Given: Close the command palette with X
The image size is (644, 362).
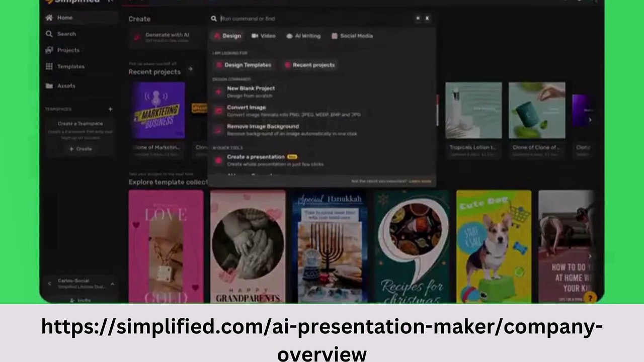Looking at the screenshot, I should pos(427,19).
